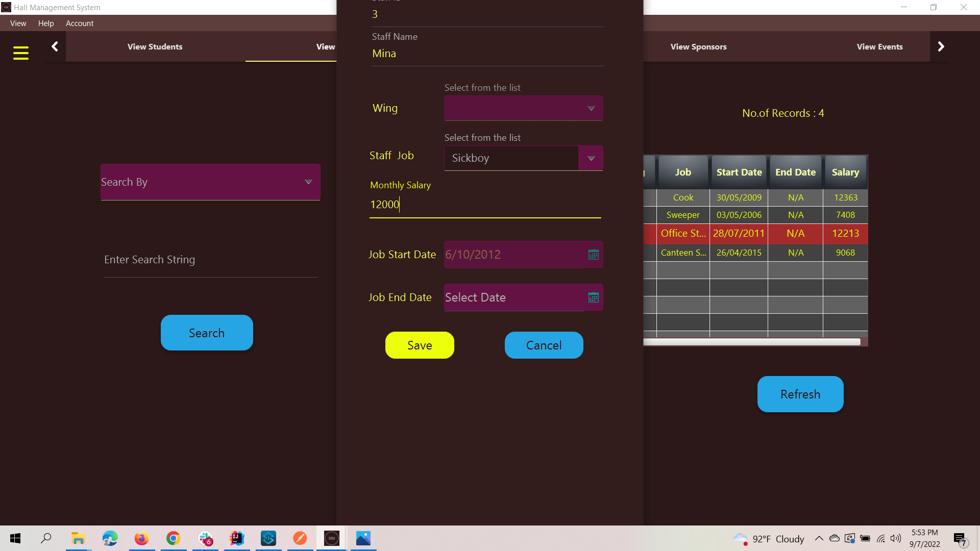Click the Search button
Image resolution: width=980 pixels, height=551 pixels.
coord(206,332)
